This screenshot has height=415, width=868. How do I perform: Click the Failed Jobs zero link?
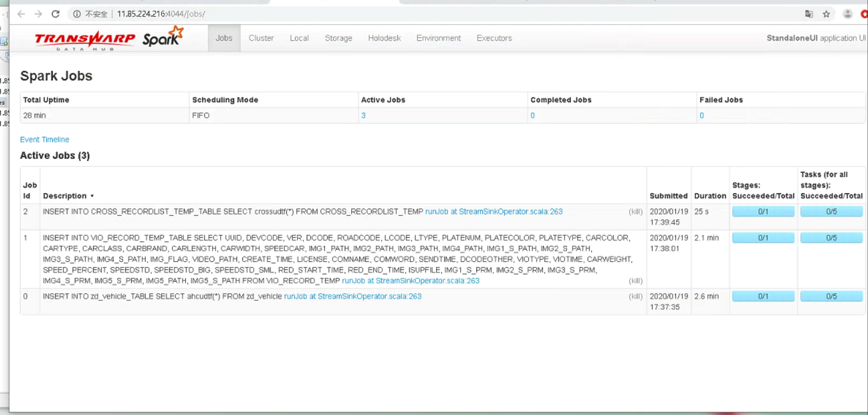701,115
